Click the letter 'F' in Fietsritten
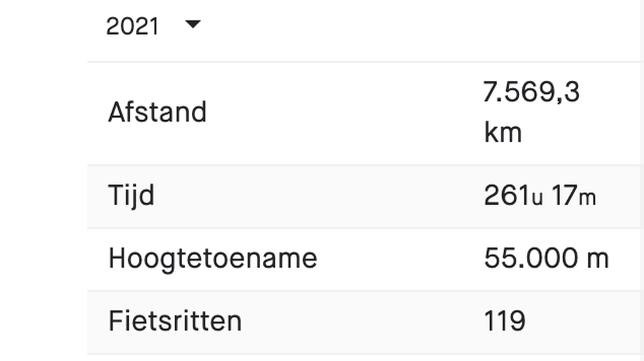Screen dimensions: 644x361 coord(116,321)
